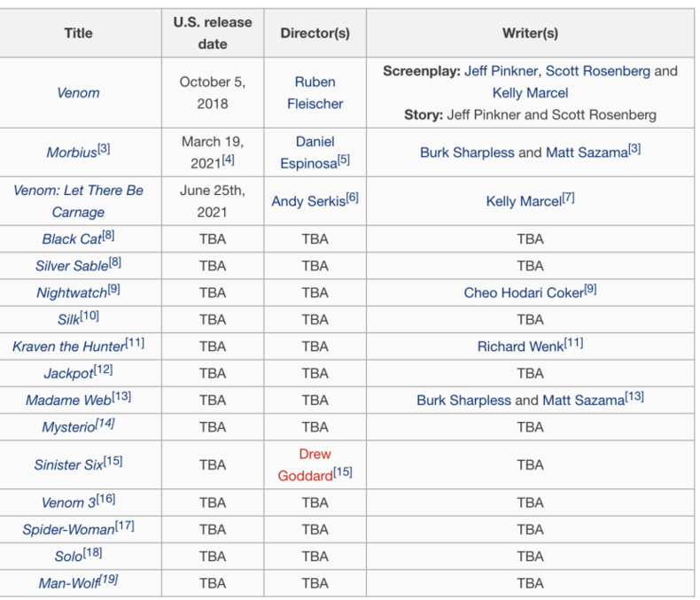
Task: Open Kelly Marcel link in Venom row
Action: tap(531, 93)
